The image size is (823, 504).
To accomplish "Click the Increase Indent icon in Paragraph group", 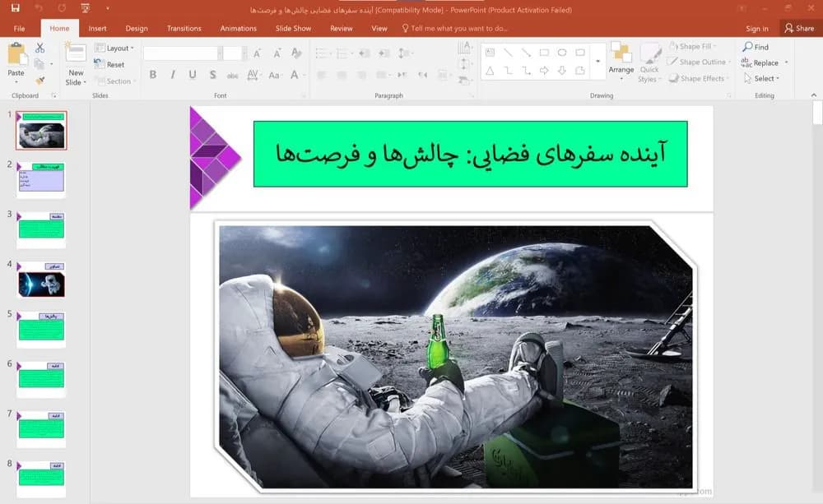I will point(384,53).
